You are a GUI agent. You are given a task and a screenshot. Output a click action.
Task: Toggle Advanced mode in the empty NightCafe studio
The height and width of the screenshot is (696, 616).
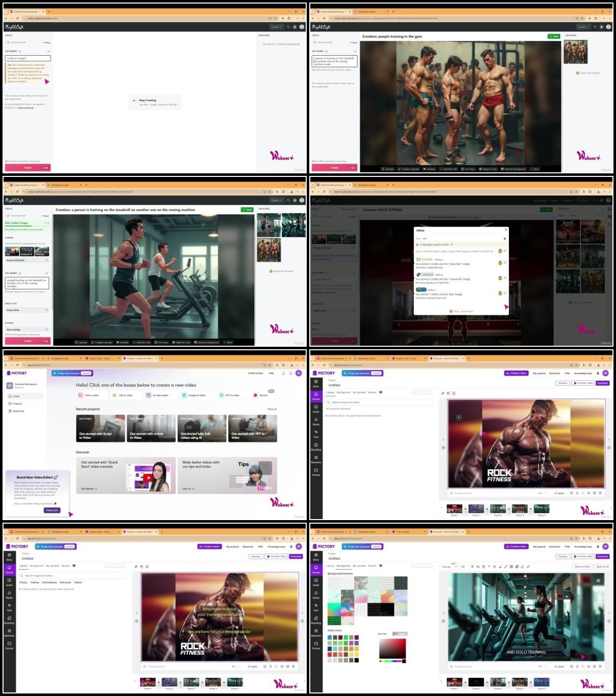(8, 42)
